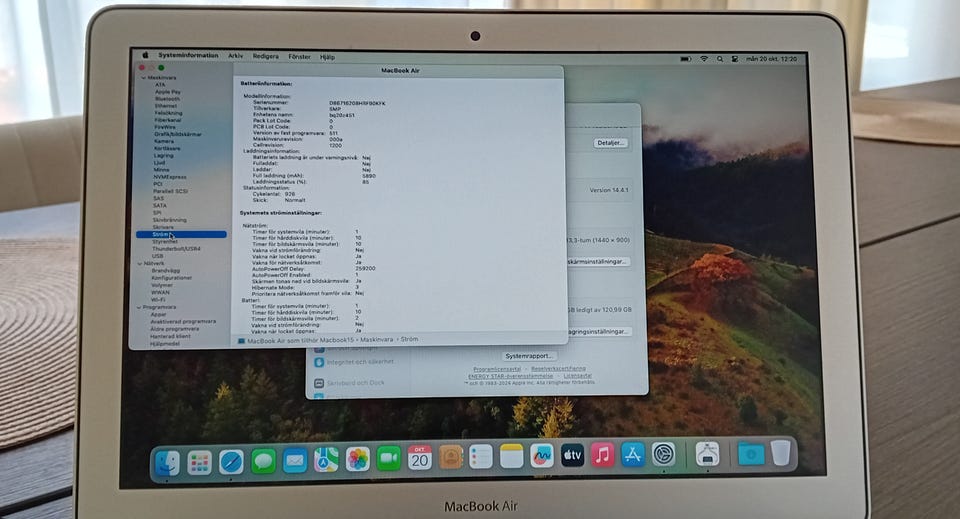Open the App Store from the Dock
Viewport: 960px width, 519px height.
[632, 455]
